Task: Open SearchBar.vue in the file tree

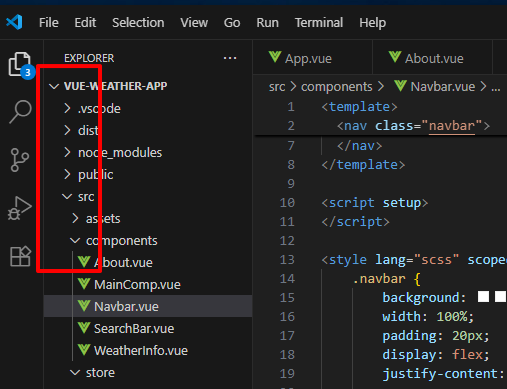Action: coord(148,328)
